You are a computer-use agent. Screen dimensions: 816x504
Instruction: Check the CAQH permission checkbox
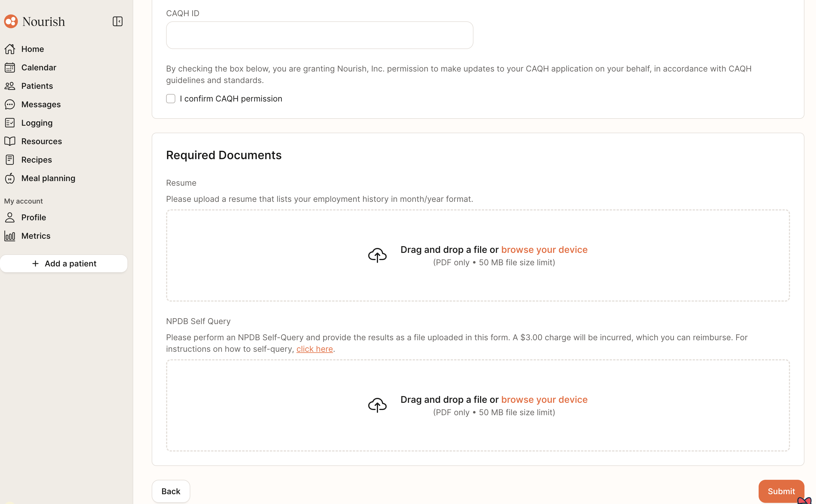click(x=171, y=99)
